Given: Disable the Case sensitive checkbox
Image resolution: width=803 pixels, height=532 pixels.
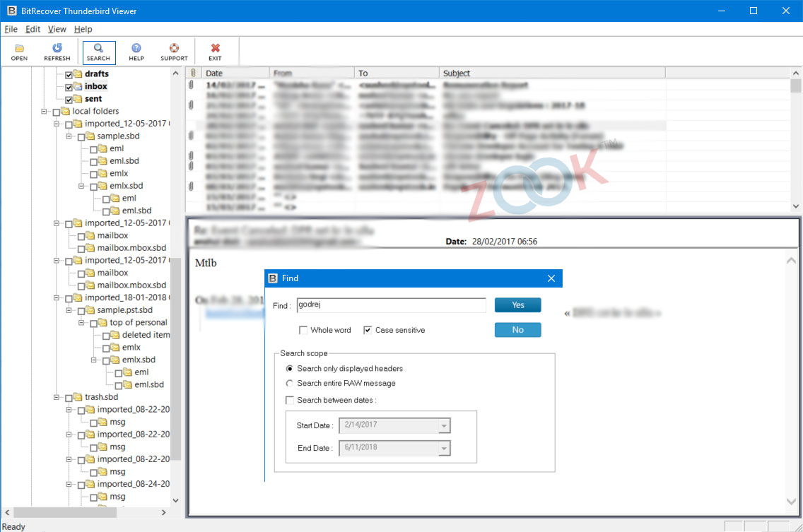Looking at the screenshot, I should click(x=367, y=330).
